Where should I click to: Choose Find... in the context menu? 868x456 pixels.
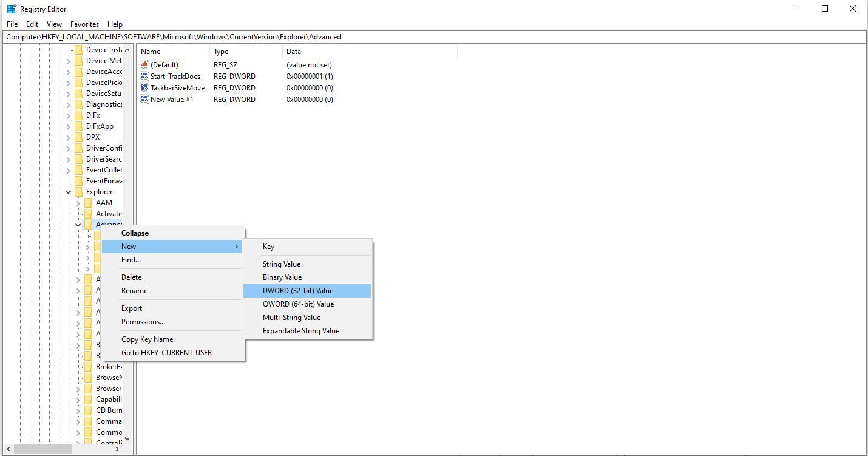point(173,260)
